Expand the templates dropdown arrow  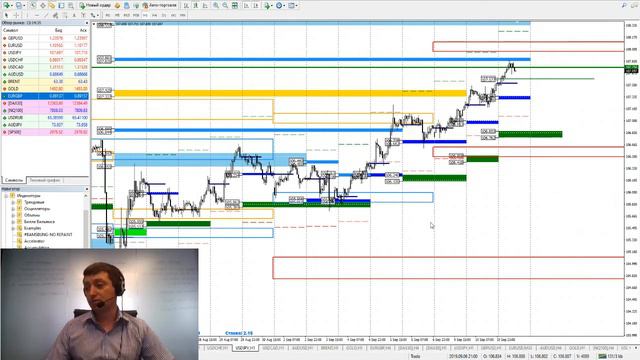coord(297,5)
